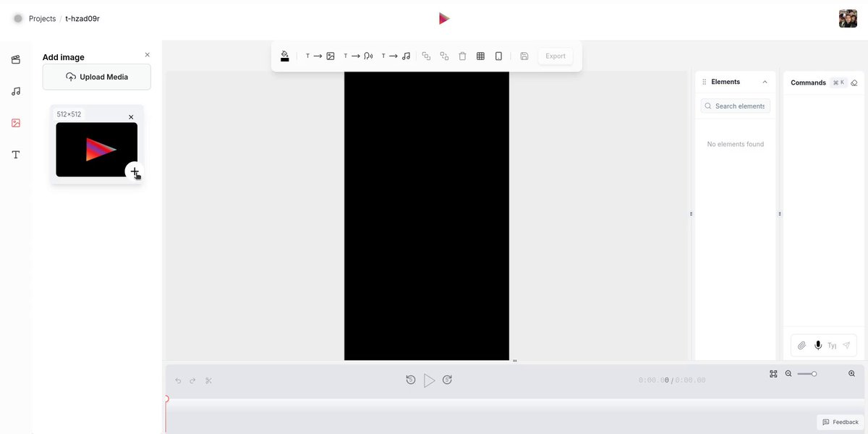The width and height of the screenshot is (868, 434).
Task: Click the timeline timecode display
Action: pyautogui.click(x=672, y=380)
